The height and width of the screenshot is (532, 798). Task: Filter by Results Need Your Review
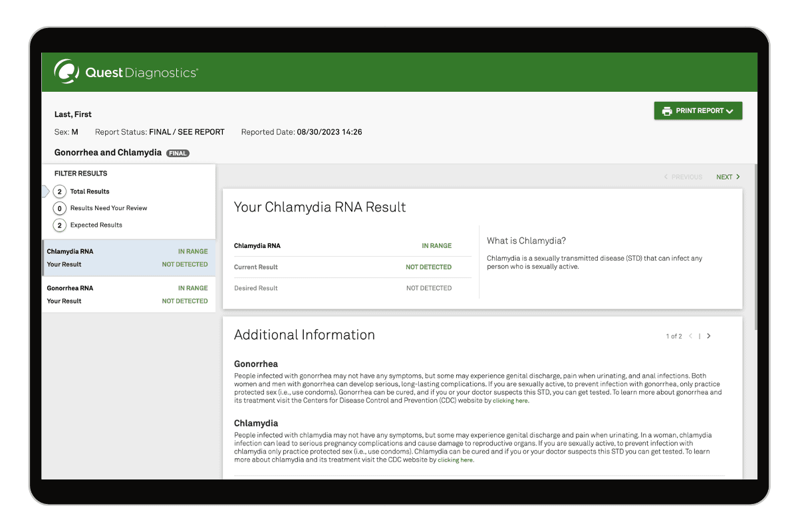108,208
